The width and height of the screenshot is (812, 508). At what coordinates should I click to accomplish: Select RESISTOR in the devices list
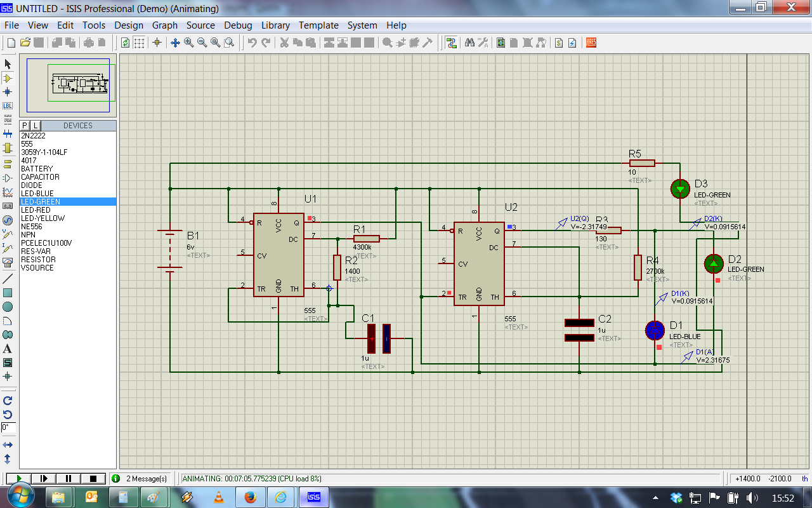[38, 260]
